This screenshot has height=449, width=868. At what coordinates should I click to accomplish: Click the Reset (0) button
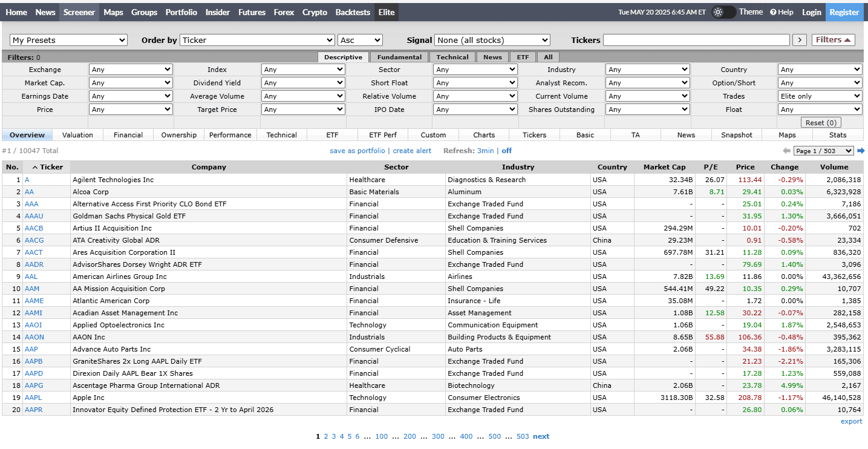coord(821,123)
